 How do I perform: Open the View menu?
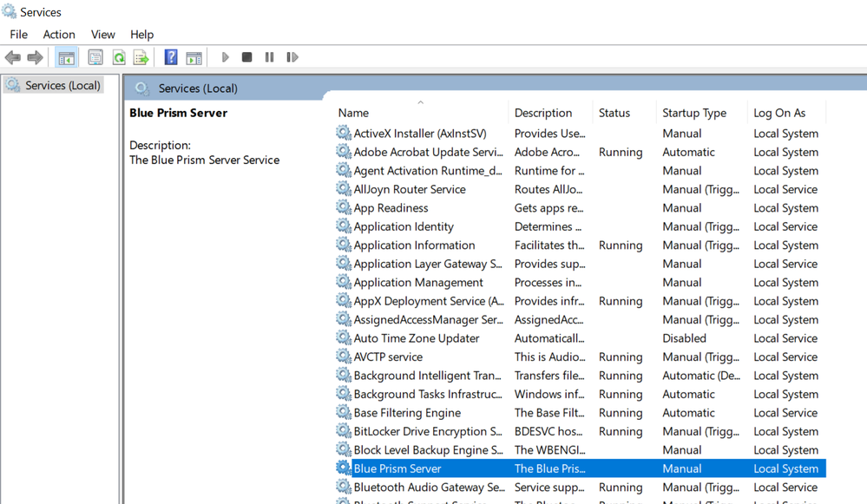[x=102, y=35]
